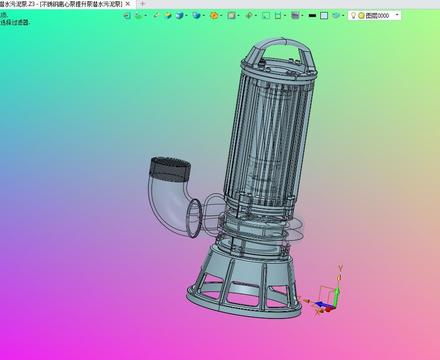The image size is (440, 360).
Task: Add a new tab with plus button
Action: pyautogui.click(x=143, y=4)
